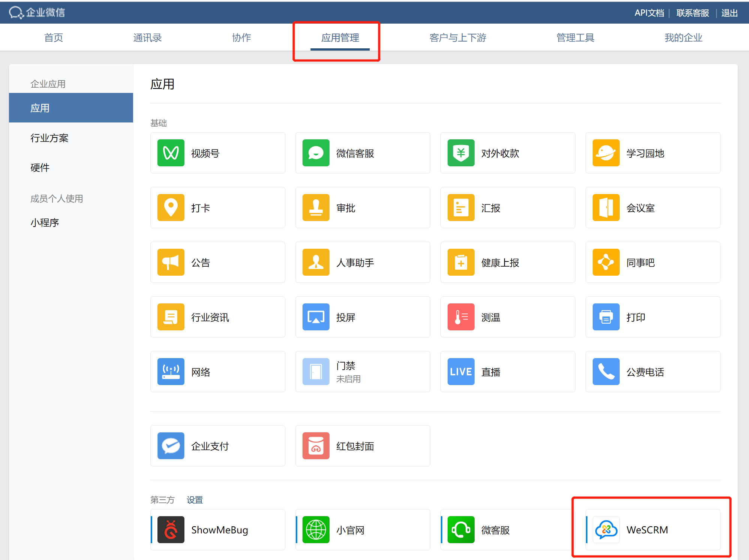Image resolution: width=749 pixels, height=560 pixels.
Task: Click the 红包封面 label text
Action: [355, 446]
